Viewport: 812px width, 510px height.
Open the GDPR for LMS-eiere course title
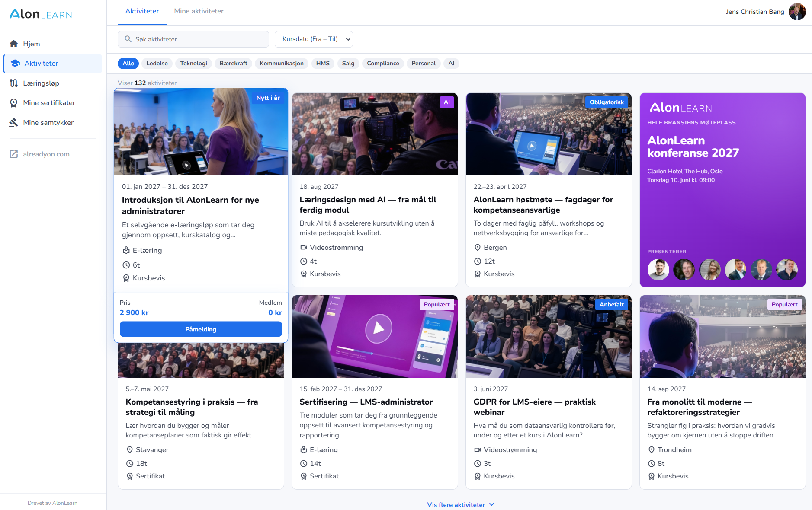pos(535,407)
